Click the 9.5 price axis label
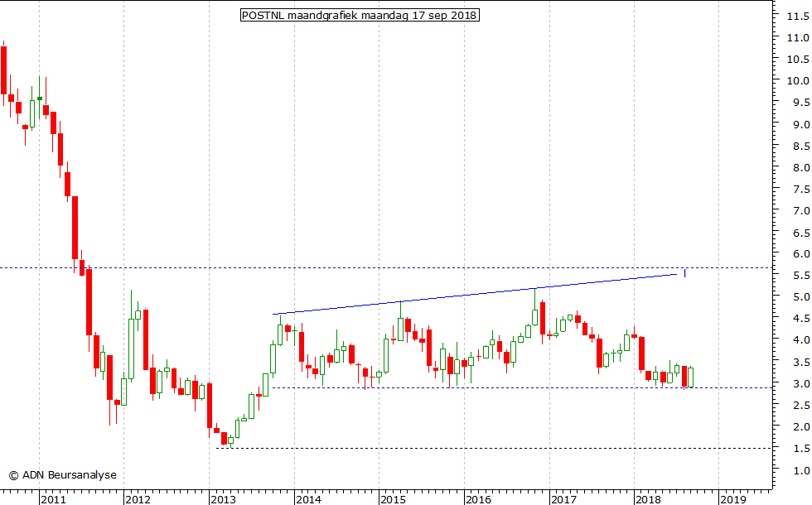The width and height of the screenshot is (812, 505). (801, 103)
